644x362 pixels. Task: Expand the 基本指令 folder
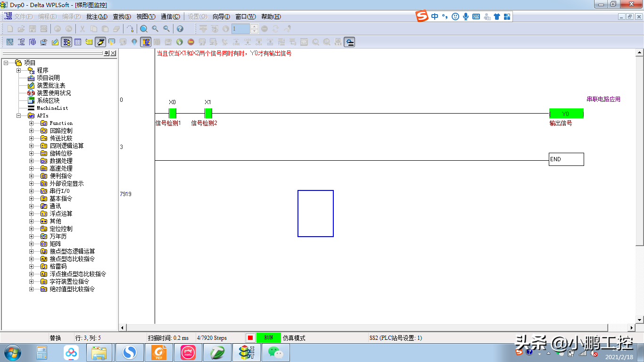pos(32,198)
